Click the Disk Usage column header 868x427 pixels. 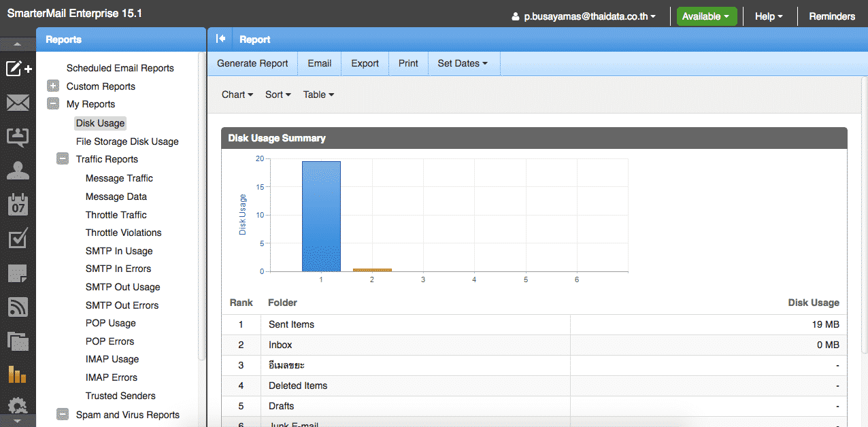pos(814,303)
